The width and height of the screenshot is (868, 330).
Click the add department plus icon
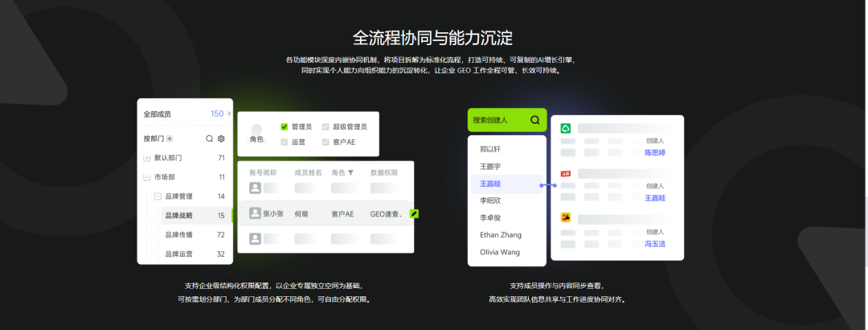point(170,138)
